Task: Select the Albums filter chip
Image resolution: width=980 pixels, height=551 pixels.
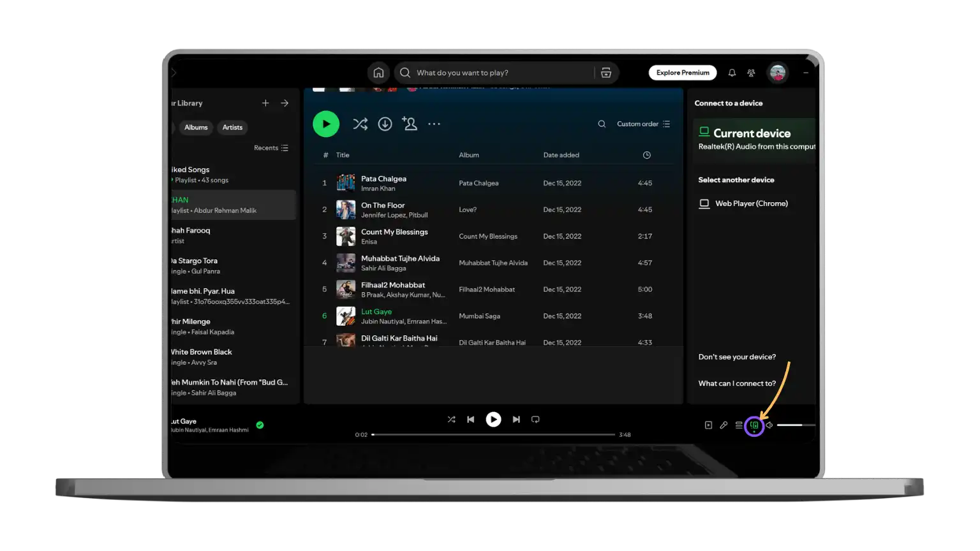Action: pos(196,128)
